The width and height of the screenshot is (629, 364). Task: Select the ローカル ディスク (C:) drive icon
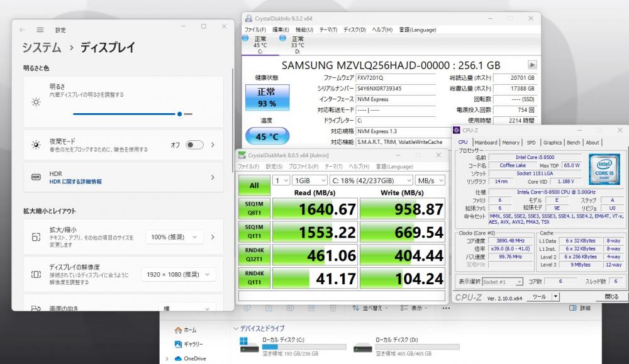click(249, 345)
